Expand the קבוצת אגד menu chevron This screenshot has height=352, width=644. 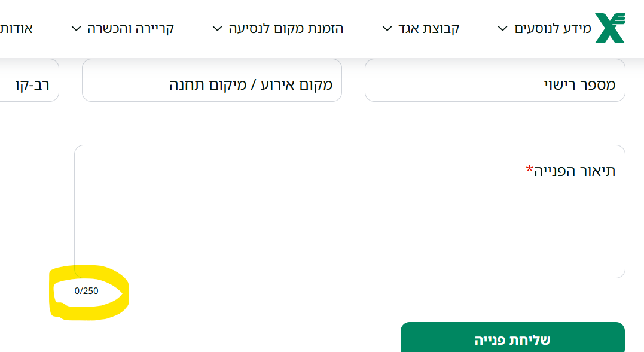coord(387,28)
